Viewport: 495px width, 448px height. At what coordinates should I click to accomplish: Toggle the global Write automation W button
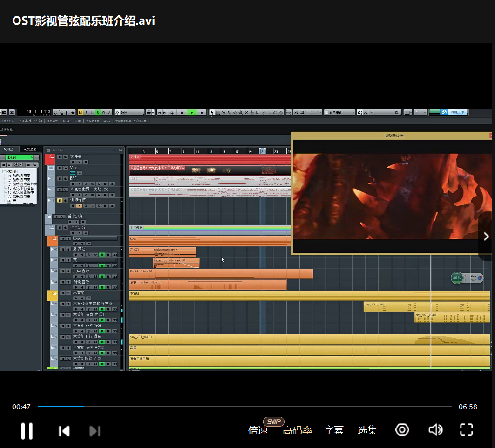click(103, 112)
